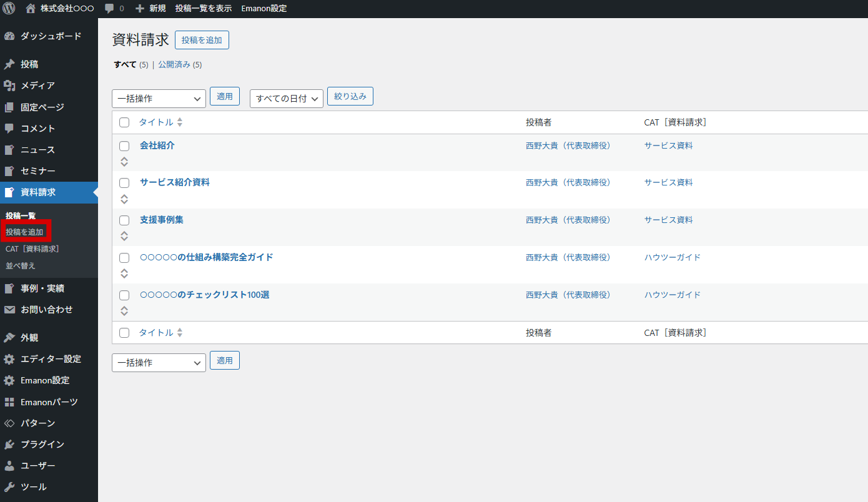Click the お問い合わせ envelope icon
Screen dimensions: 868x502
tap(9, 310)
